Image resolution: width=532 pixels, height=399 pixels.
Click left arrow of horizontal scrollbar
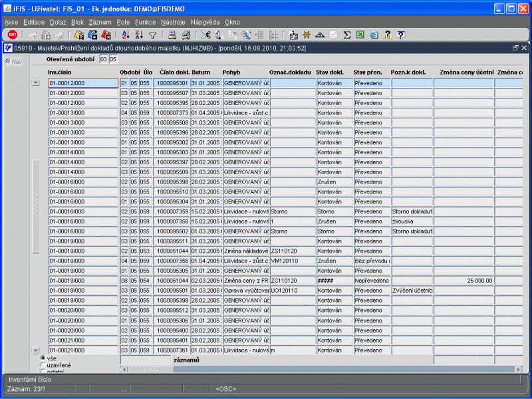coord(124,368)
